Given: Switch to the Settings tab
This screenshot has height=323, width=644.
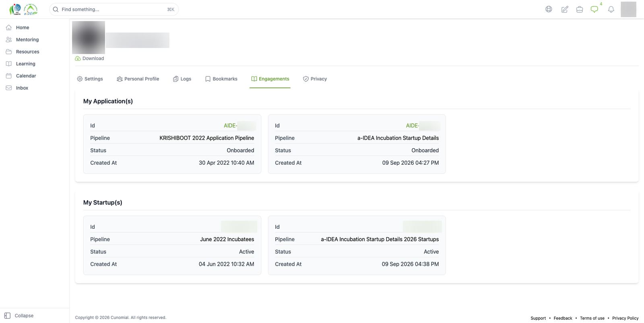Looking at the screenshot, I should tap(90, 79).
